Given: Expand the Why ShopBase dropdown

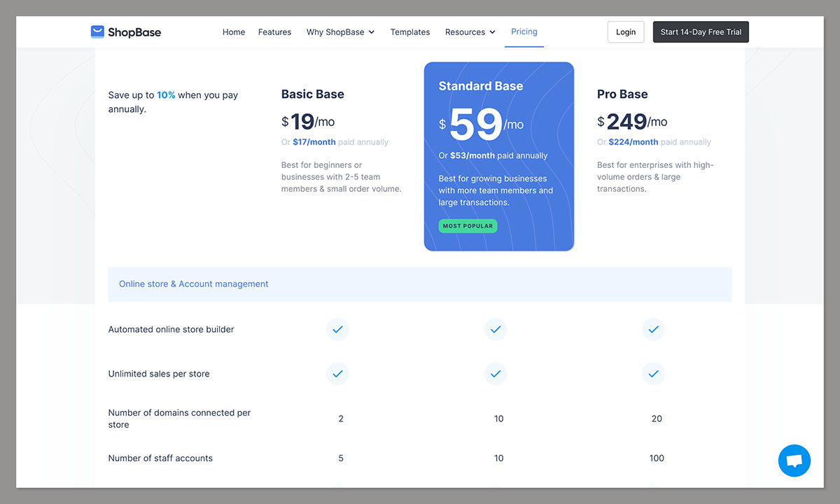Looking at the screenshot, I should (340, 31).
